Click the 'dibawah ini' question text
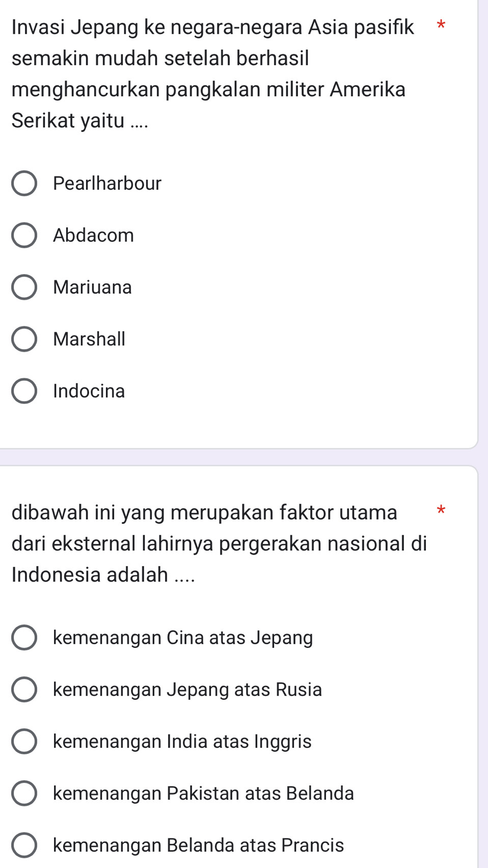This screenshot has height=868, width=488. tap(219, 543)
